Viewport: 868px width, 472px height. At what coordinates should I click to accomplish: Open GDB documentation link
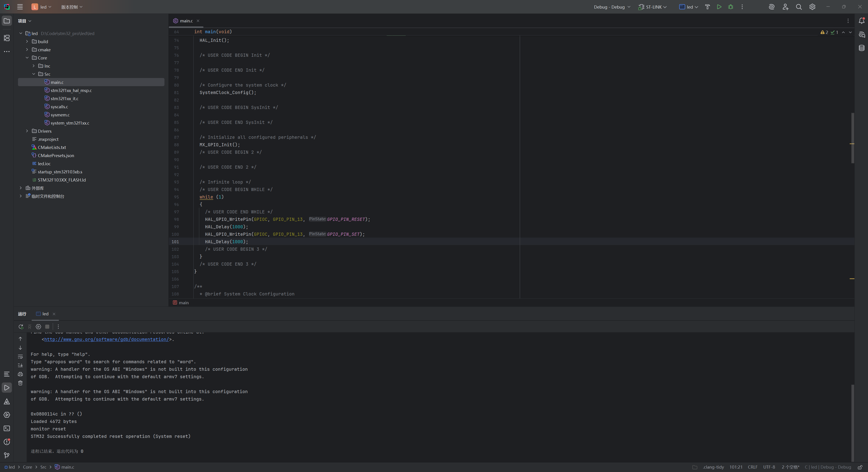coord(106,339)
